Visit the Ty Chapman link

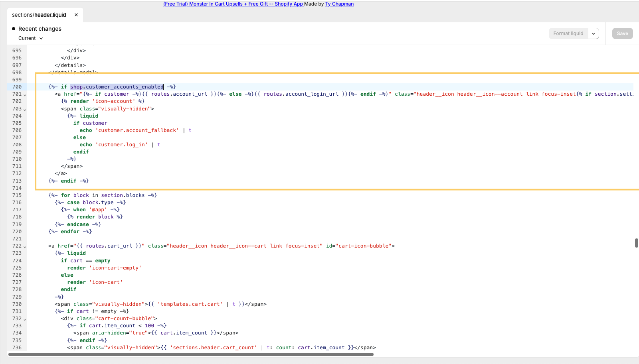pyautogui.click(x=339, y=4)
